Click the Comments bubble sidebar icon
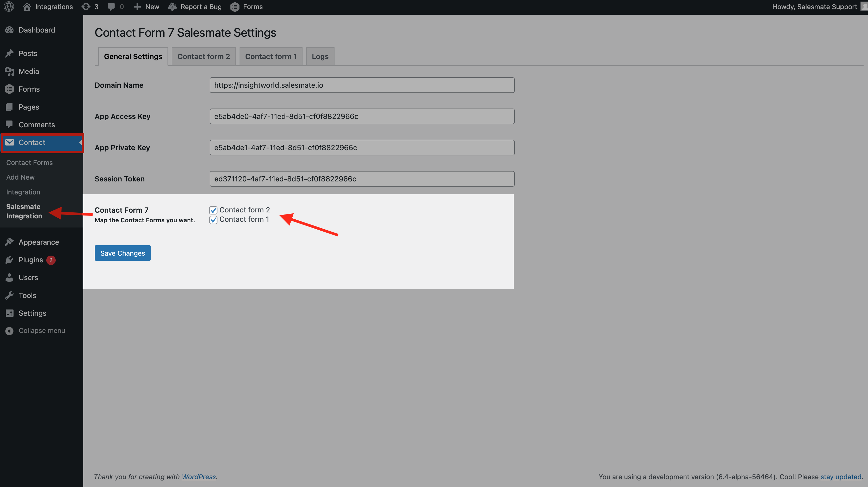The width and height of the screenshot is (868, 487). [9, 124]
